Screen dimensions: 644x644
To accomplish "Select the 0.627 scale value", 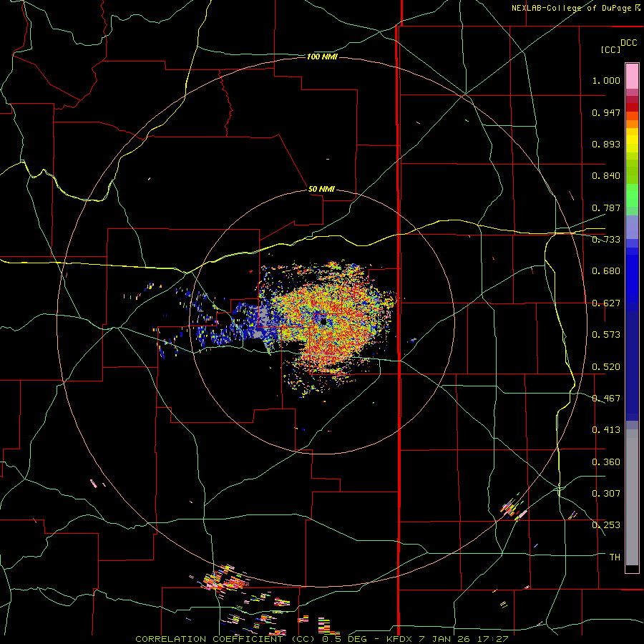I will coord(606,303).
